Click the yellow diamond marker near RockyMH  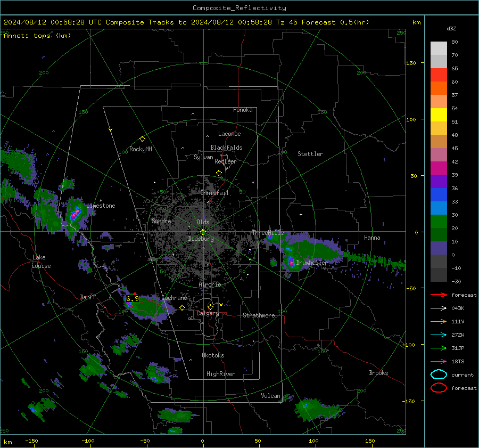point(142,139)
